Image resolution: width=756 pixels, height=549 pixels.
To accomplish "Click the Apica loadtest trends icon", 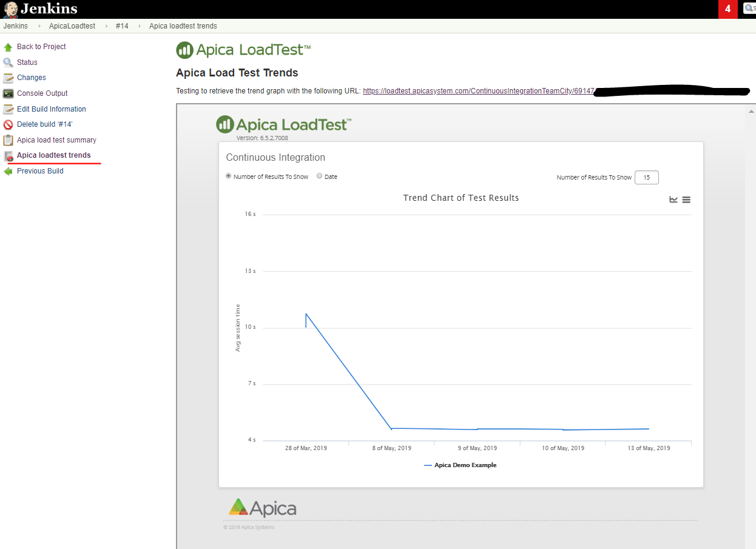I will [x=8, y=156].
